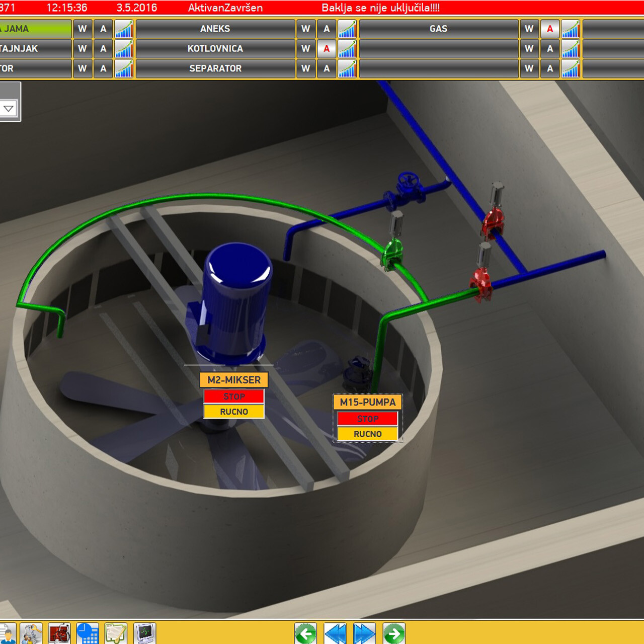This screenshot has width=644, height=644.
Task: Click the RUCNO mode button under M15-PUMPA
Action: tap(368, 434)
